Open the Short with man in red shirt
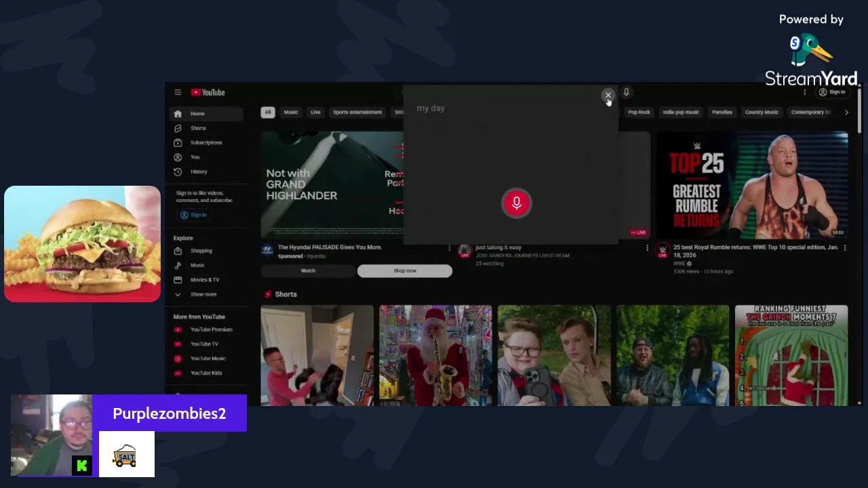 (317, 355)
